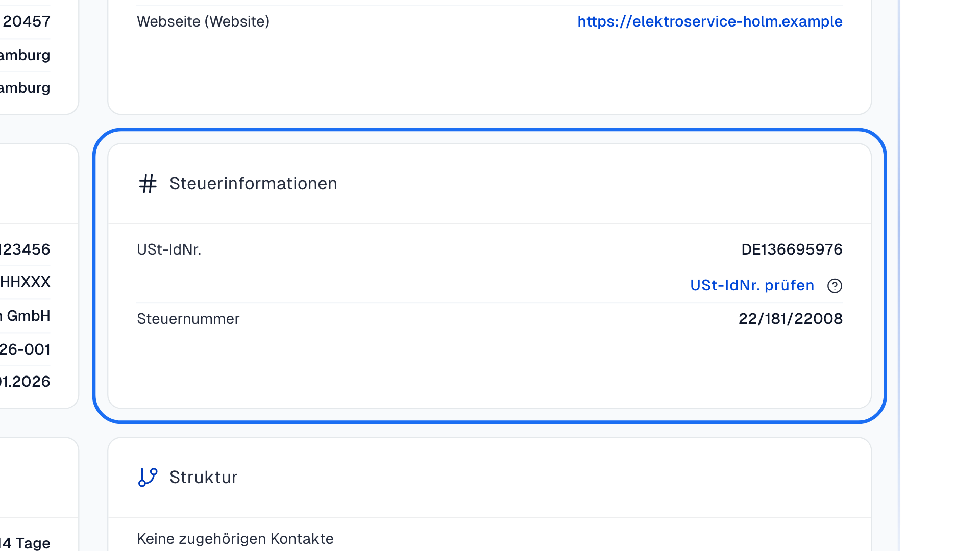
Task: Click the HHXXX BIC value
Action: tap(25, 282)
